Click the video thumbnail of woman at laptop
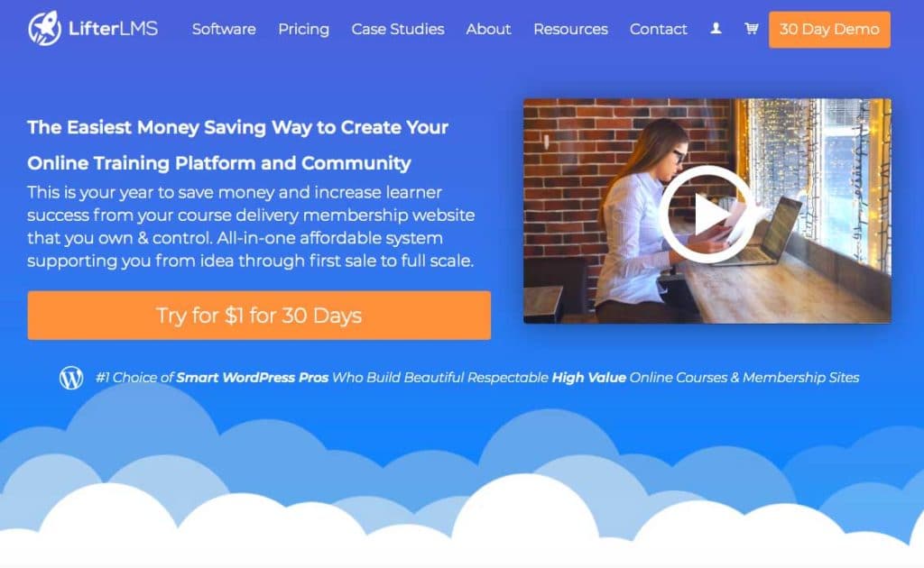The image size is (924, 568). coord(707,211)
